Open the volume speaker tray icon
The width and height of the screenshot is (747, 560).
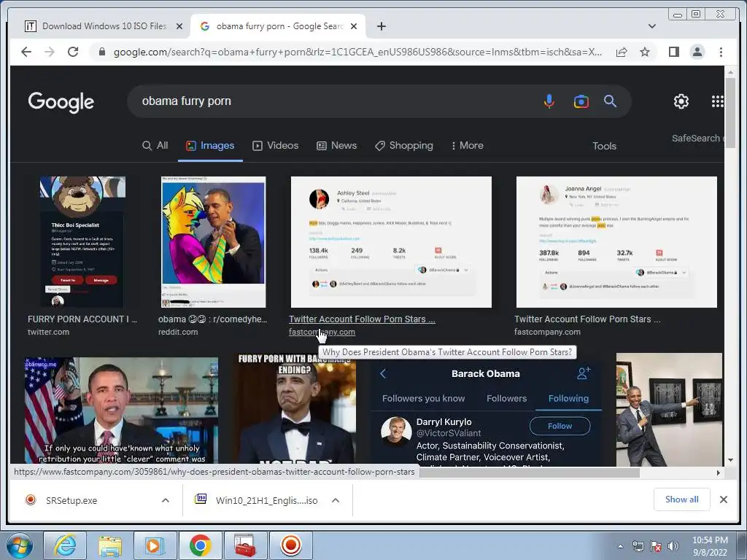pyautogui.click(x=673, y=546)
